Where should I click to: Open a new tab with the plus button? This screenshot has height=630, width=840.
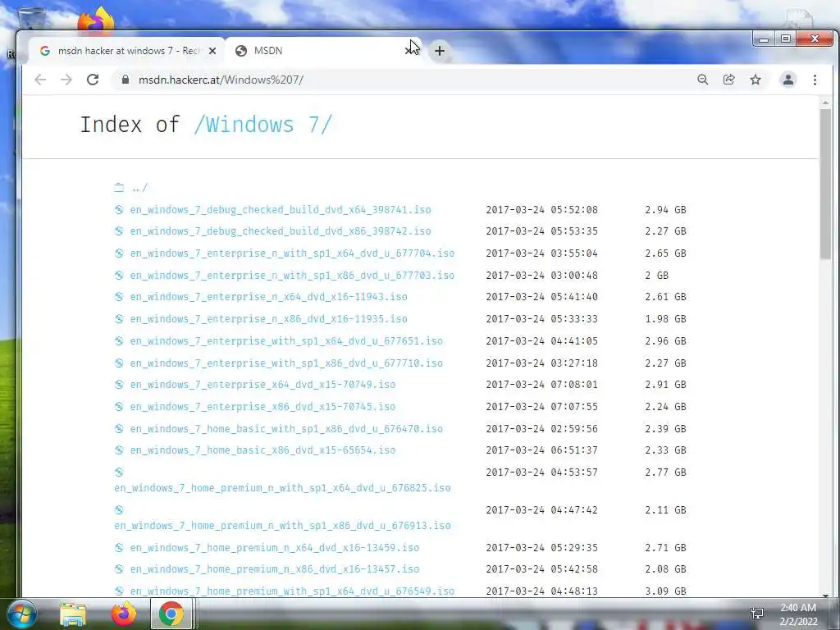coord(440,51)
